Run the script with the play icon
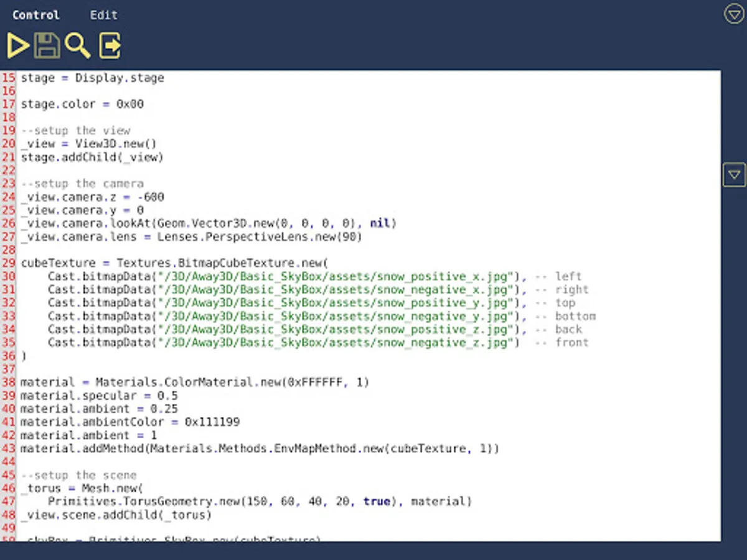Viewport: 747px width, 560px height. (18, 46)
